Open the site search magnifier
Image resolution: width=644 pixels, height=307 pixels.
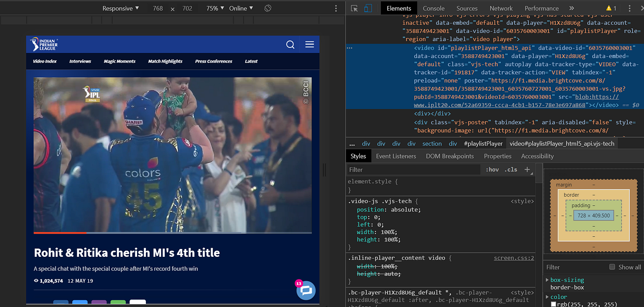pos(290,44)
